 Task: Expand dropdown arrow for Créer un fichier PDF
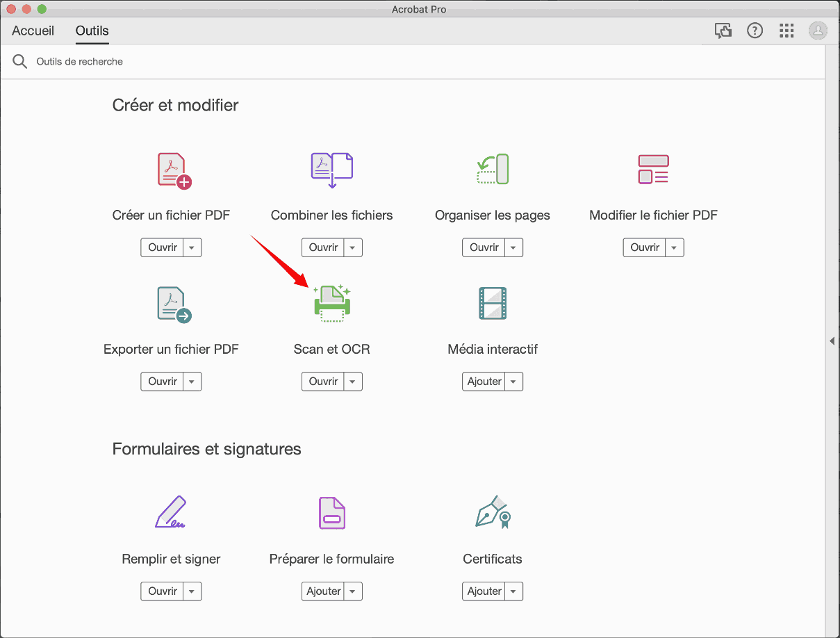(x=192, y=247)
